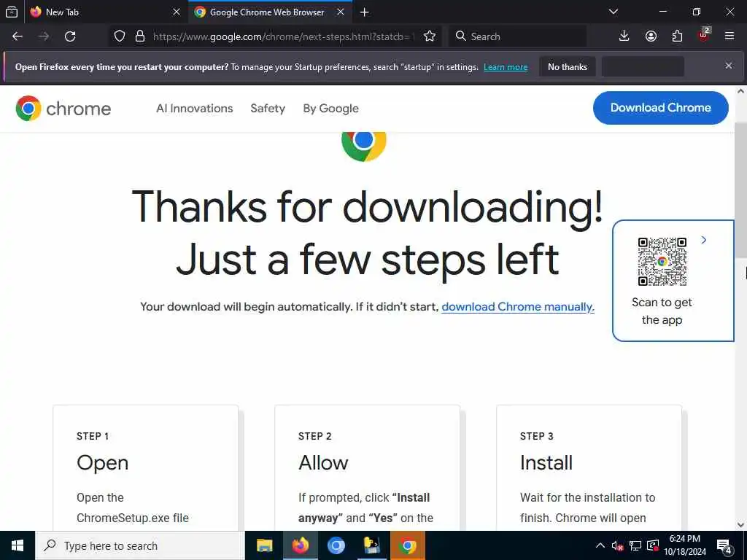This screenshot has width=747, height=560.
Task: Open the Downloads panel
Action: click(x=624, y=36)
